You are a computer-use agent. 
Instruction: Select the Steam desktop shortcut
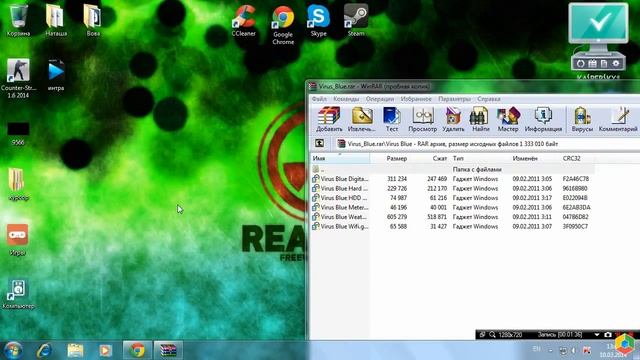(356, 20)
